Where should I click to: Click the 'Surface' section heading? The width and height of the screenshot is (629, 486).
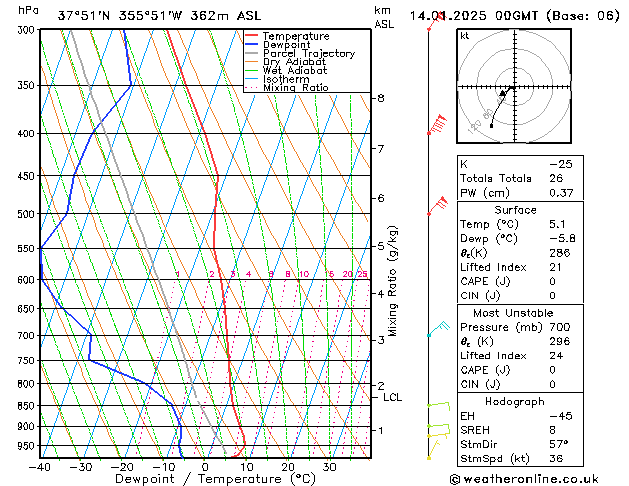pos(515,210)
